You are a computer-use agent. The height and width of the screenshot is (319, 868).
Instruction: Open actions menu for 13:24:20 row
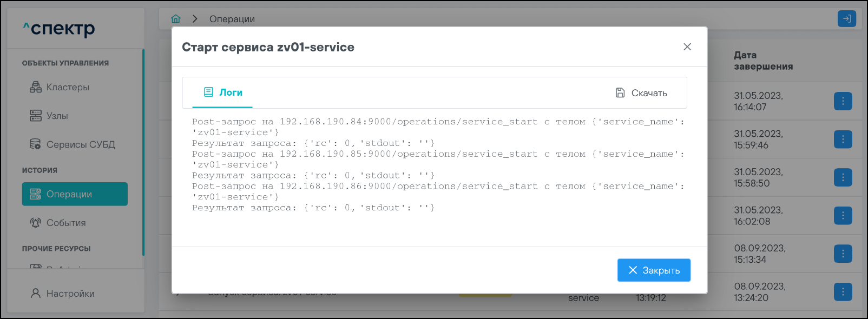point(843,292)
